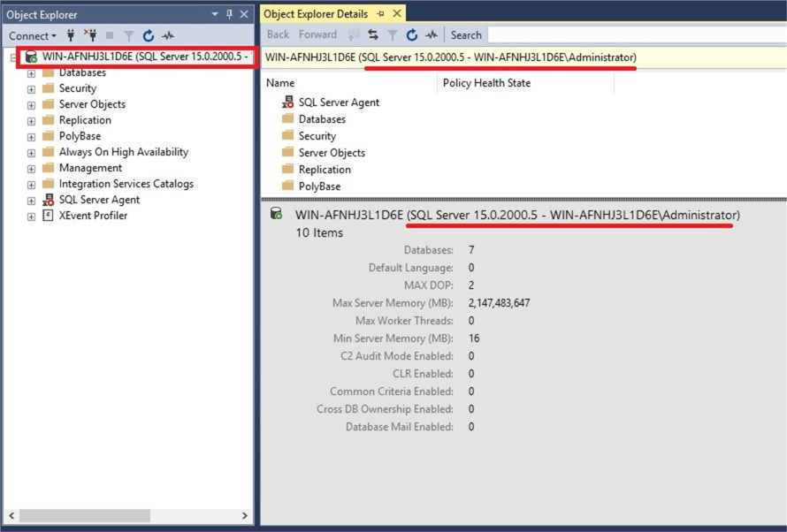
Task: Click the Connect Object Explorer plug icon
Action: [x=71, y=35]
